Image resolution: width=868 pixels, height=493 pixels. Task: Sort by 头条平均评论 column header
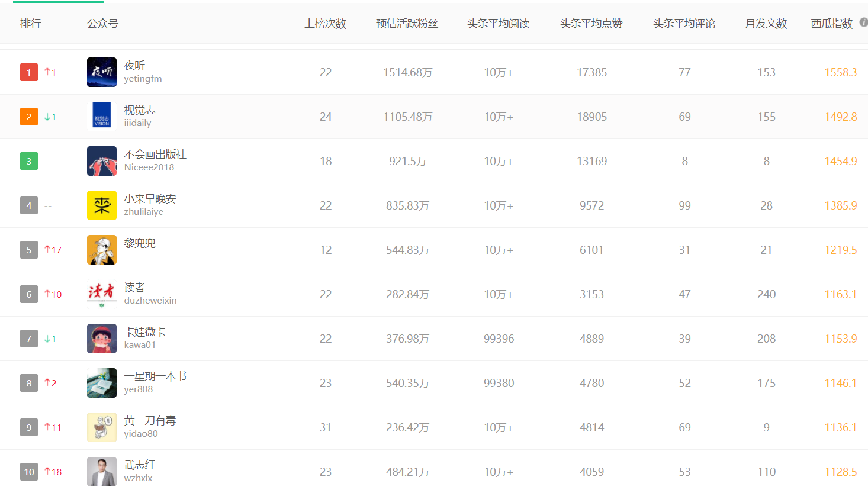tap(684, 24)
